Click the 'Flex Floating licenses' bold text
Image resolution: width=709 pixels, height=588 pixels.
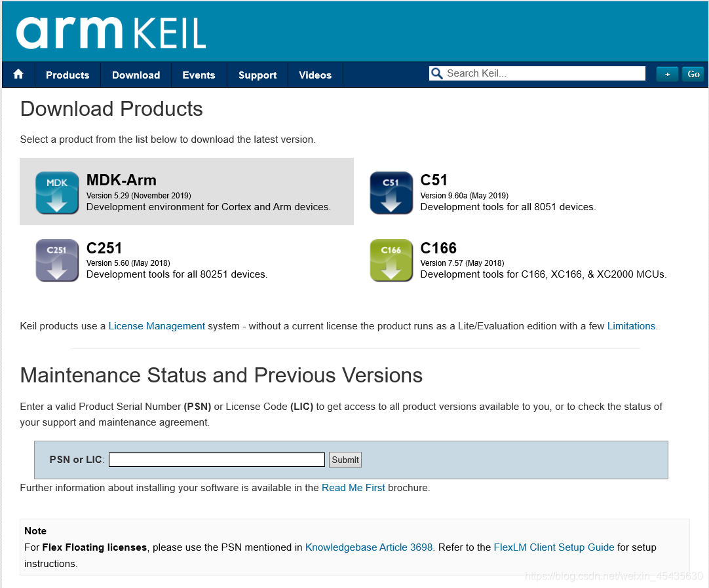[94, 547]
